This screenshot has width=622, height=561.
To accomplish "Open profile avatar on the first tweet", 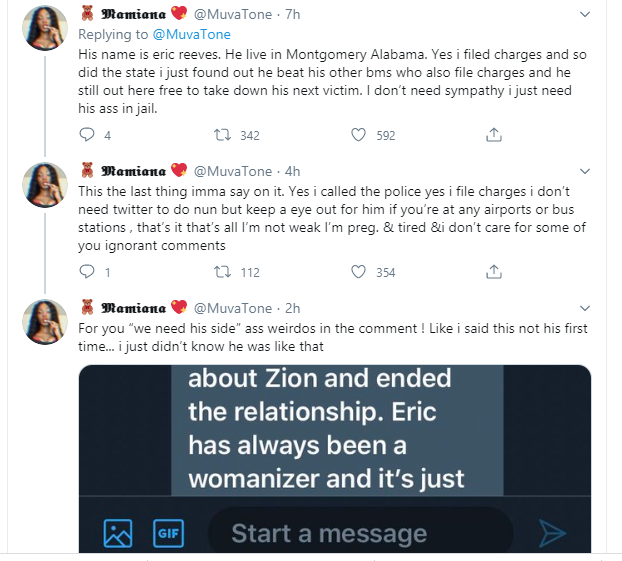I will (x=45, y=32).
